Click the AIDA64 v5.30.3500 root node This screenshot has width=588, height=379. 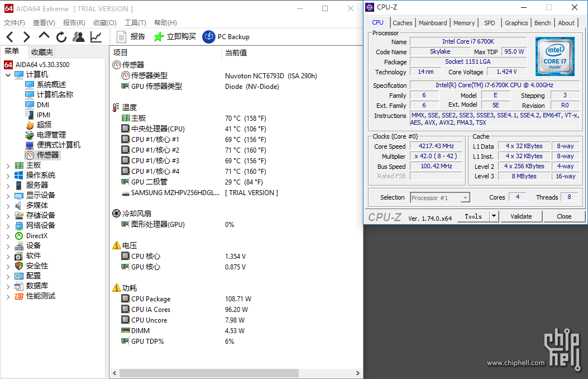tap(37, 64)
